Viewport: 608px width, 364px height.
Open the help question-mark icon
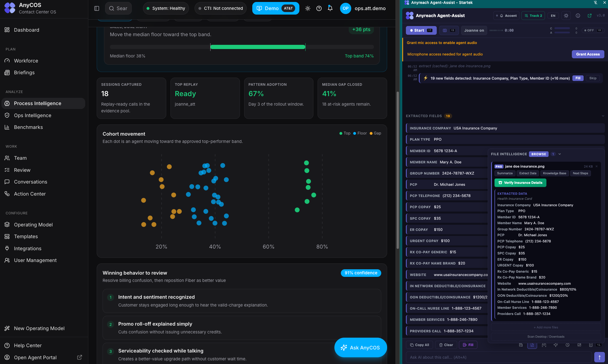click(319, 8)
